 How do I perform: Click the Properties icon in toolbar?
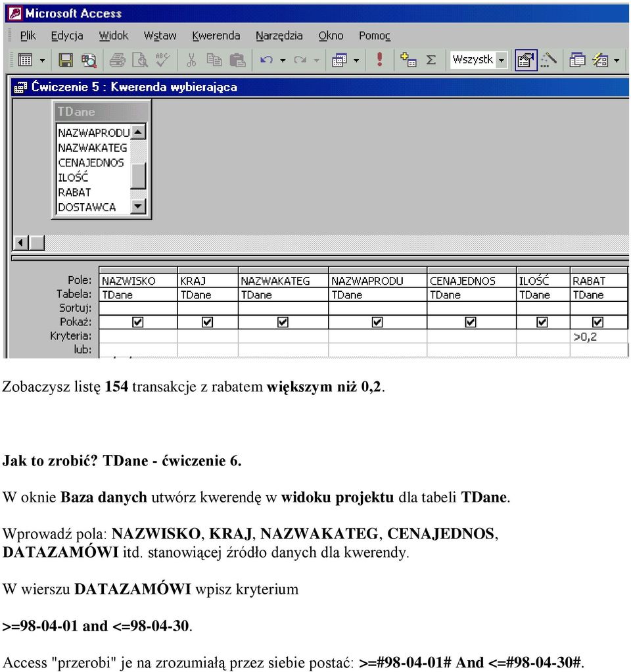pyautogui.click(x=526, y=60)
